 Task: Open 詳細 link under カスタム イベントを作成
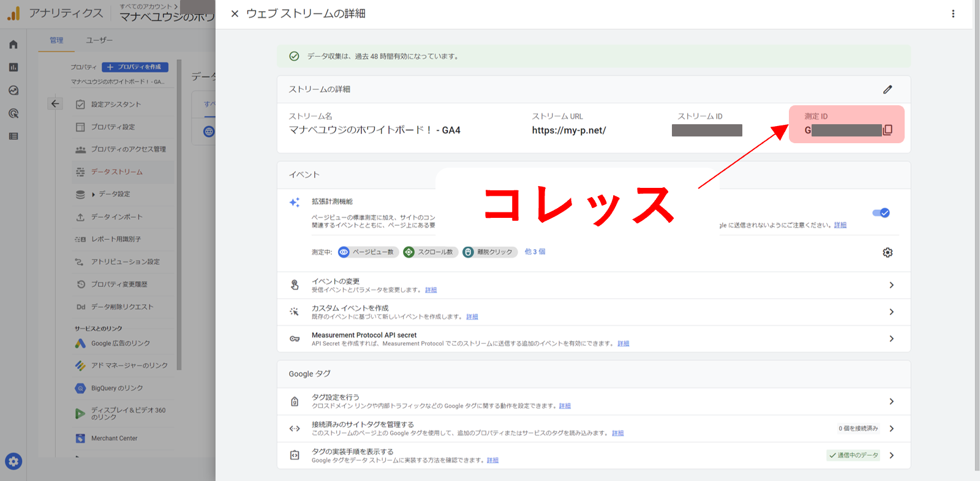point(472,317)
